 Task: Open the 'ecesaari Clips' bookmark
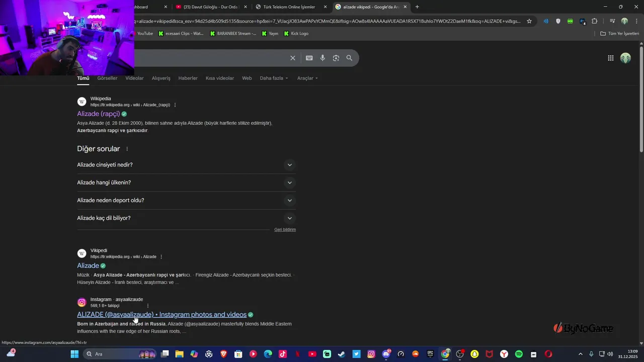click(181, 34)
